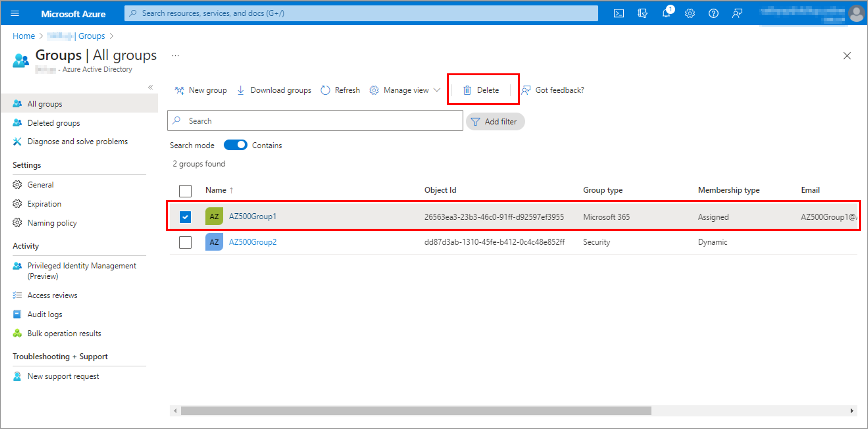Click the Add filter button
Image resolution: width=868 pixels, height=429 pixels.
click(495, 122)
